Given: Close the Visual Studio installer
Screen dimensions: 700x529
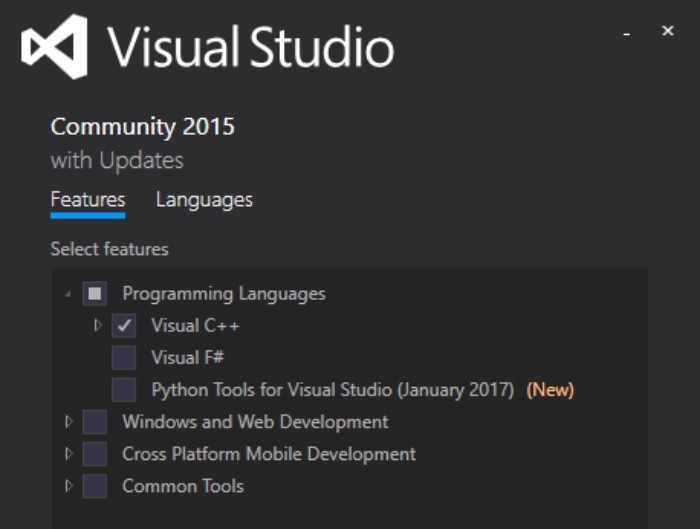Looking at the screenshot, I should pyautogui.click(x=668, y=31).
